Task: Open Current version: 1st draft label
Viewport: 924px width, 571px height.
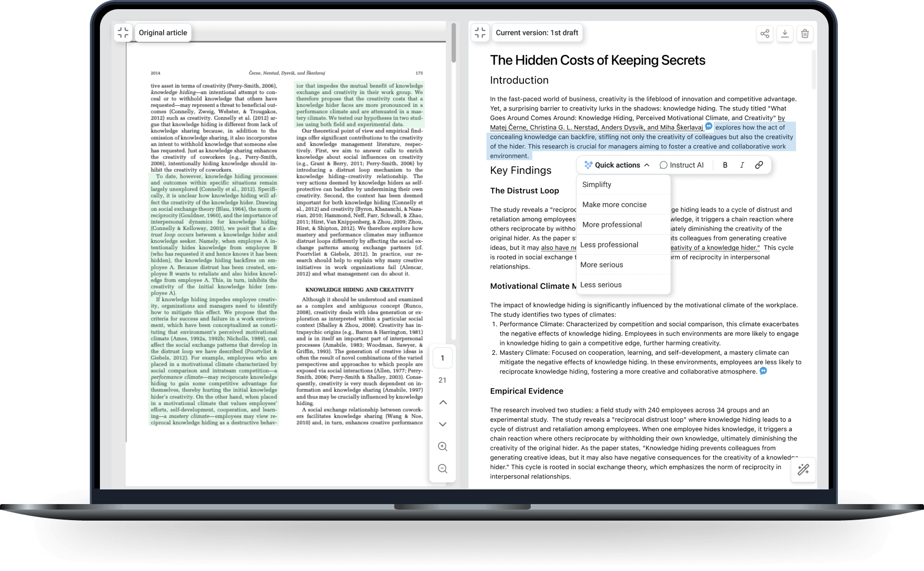Action: coord(537,32)
